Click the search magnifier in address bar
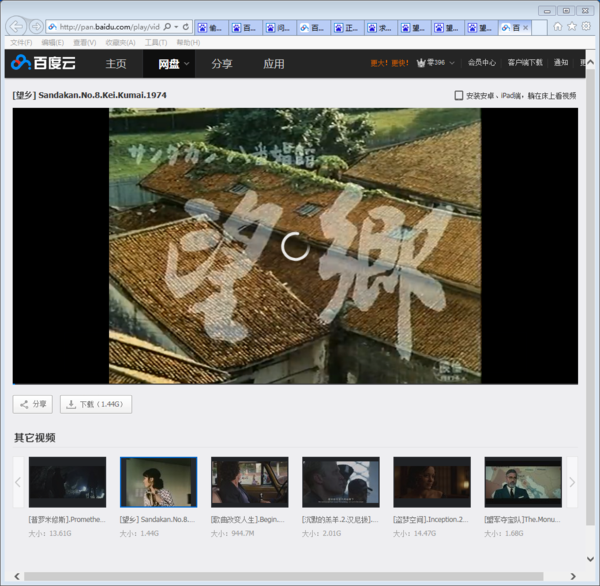This screenshot has width=600, height=586. 167,27
